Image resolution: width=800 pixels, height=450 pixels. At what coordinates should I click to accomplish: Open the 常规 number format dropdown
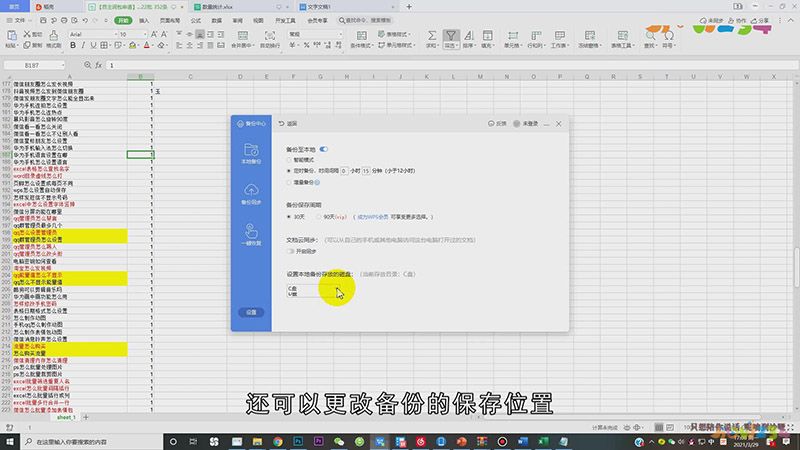(x=340, y=34)
